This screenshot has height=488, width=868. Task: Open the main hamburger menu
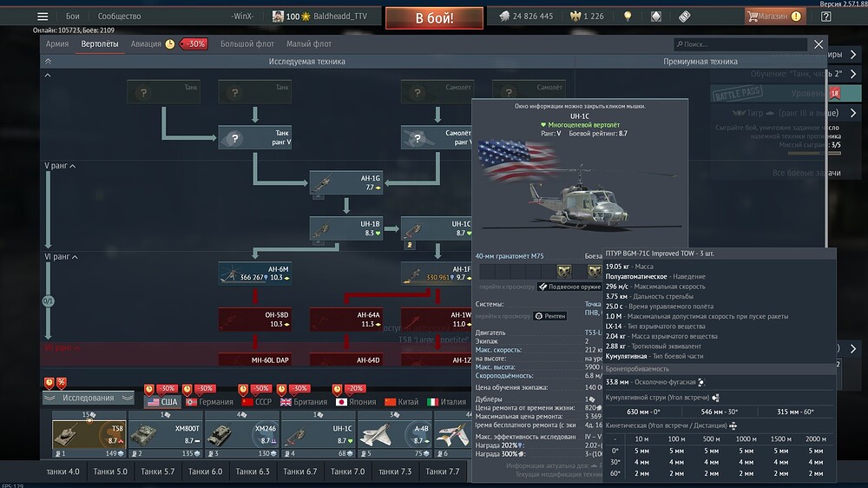coord(43,16)
